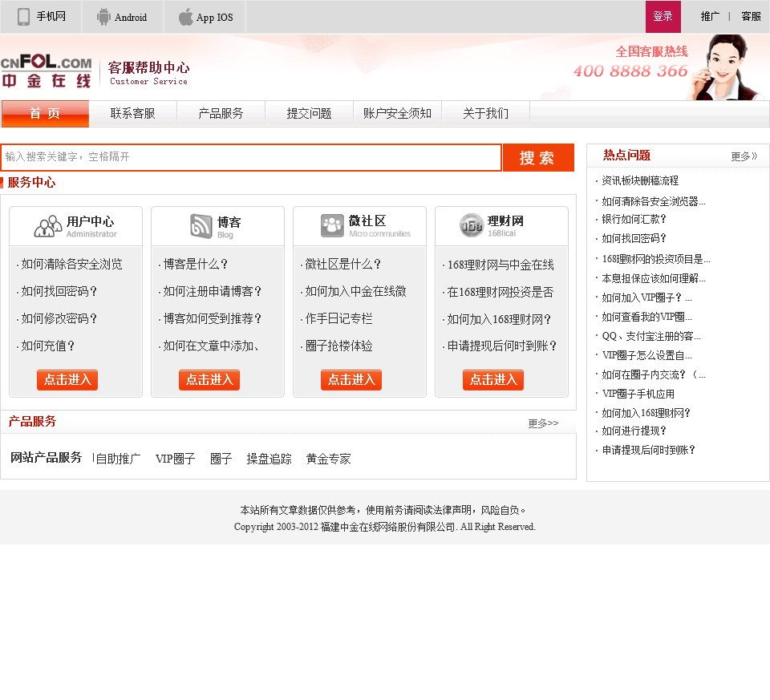Open QQ、支付宝注册的客... hot question
770x700 pixels.
tap(651, 336)
